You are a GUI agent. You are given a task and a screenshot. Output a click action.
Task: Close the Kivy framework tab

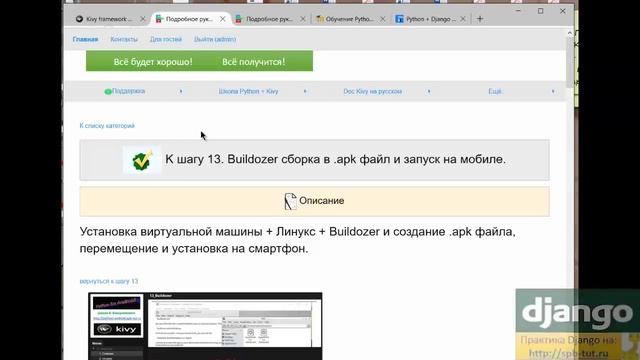[142, 19]
